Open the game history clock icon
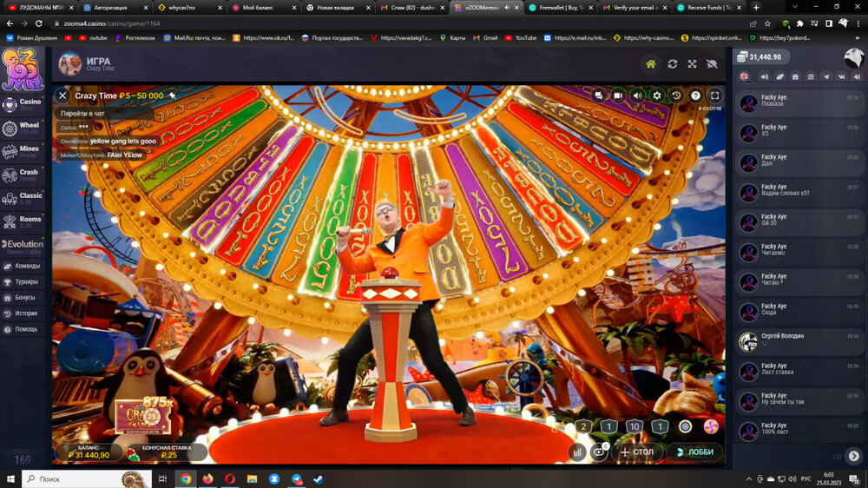Image resolution: width=868 pixels, height=488 pixels. [x=676, y=96]
